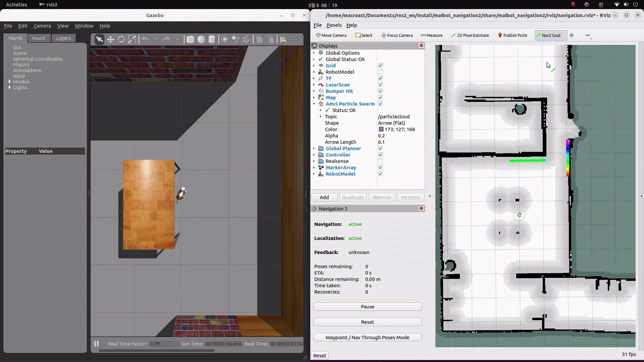Enable the RobotModel display checkbox
This screenshot has height=362, width=644.
click(x=380, y=72)
